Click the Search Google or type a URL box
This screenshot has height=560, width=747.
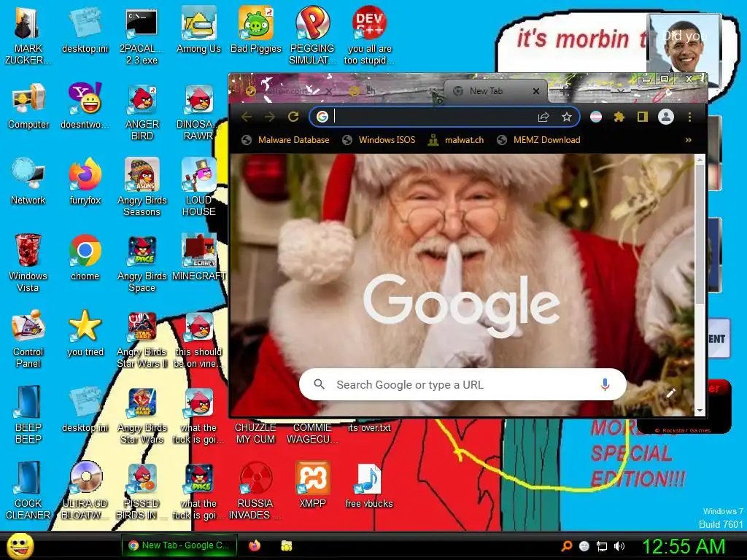click(x=462, y=384)
